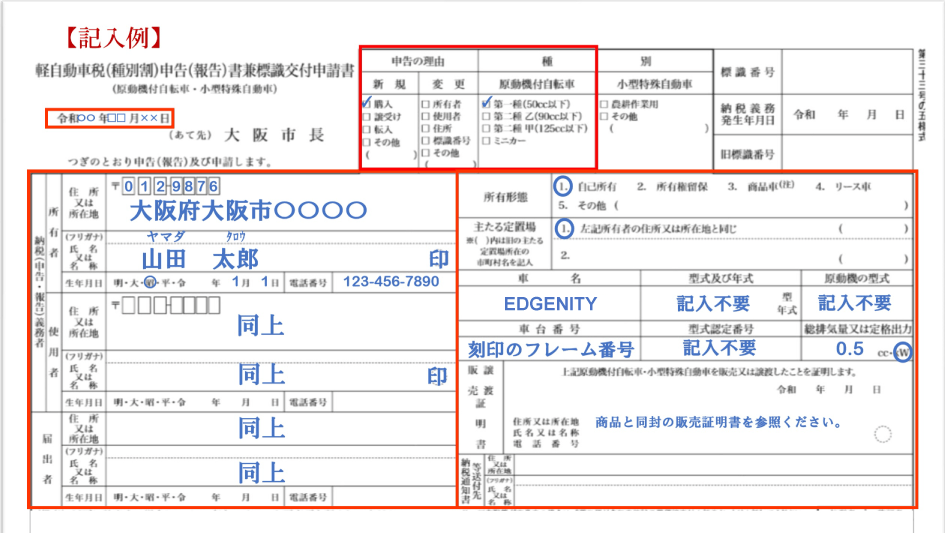Screen dimensions: 945x533
Task: Click the phone number field 123-456-7890
Action: click(390, 282)
